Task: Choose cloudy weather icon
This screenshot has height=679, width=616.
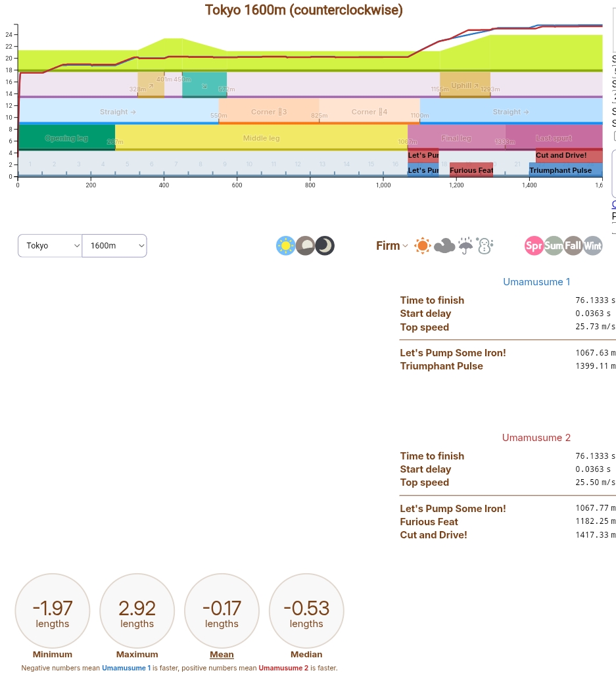Action: coord(444,246)
